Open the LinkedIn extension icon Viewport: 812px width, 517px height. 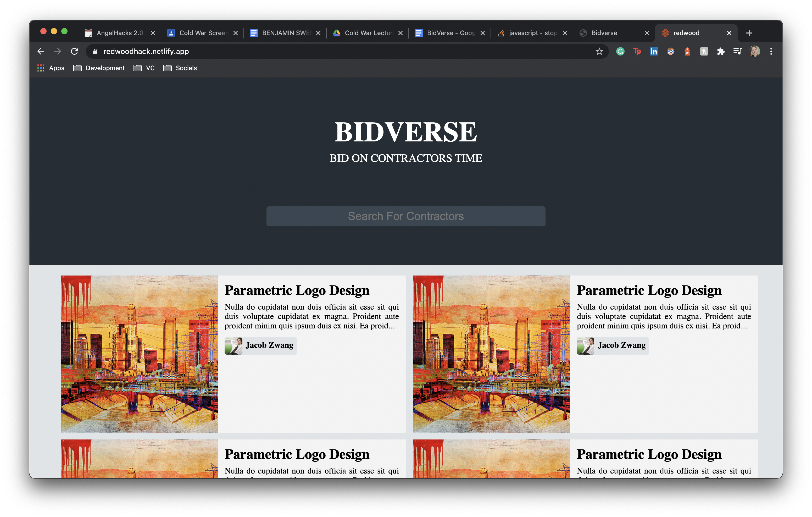pyautogui.click(x=654, y=51)
